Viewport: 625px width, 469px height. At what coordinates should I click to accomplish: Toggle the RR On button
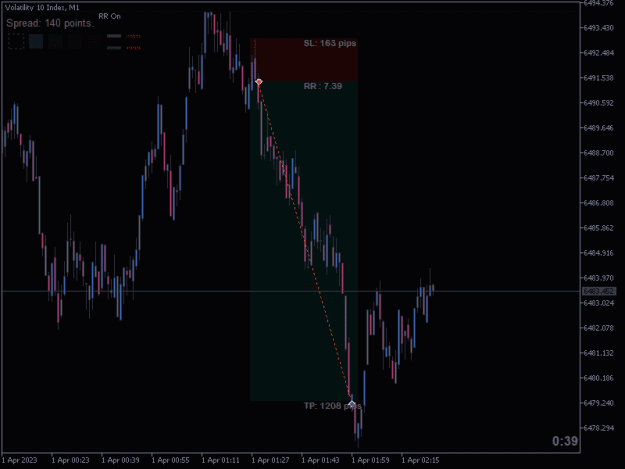110,16
